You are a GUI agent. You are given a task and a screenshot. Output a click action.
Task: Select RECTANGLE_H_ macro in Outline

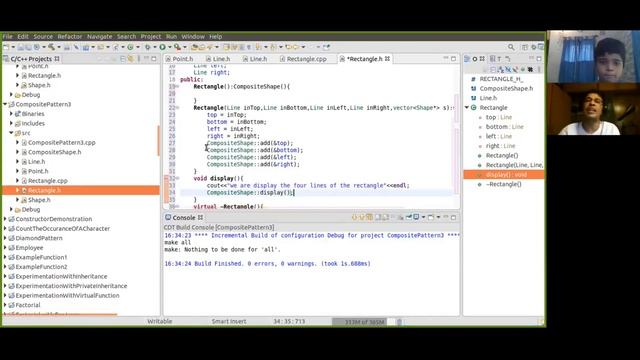(501, 79)
